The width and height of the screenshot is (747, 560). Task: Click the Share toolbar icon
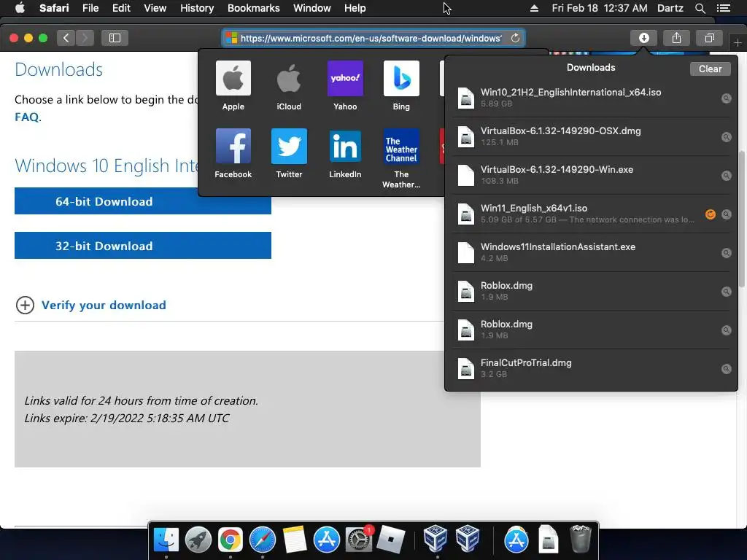(676, 38)
